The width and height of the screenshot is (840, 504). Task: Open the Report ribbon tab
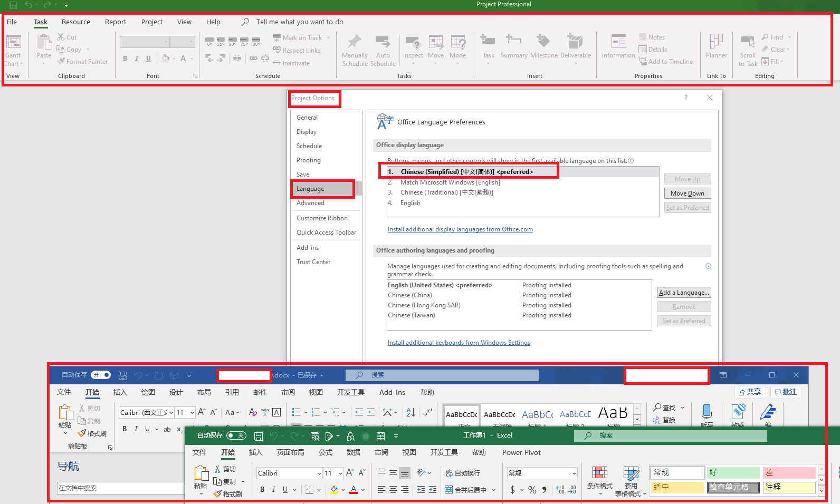(x=116, y=22)
